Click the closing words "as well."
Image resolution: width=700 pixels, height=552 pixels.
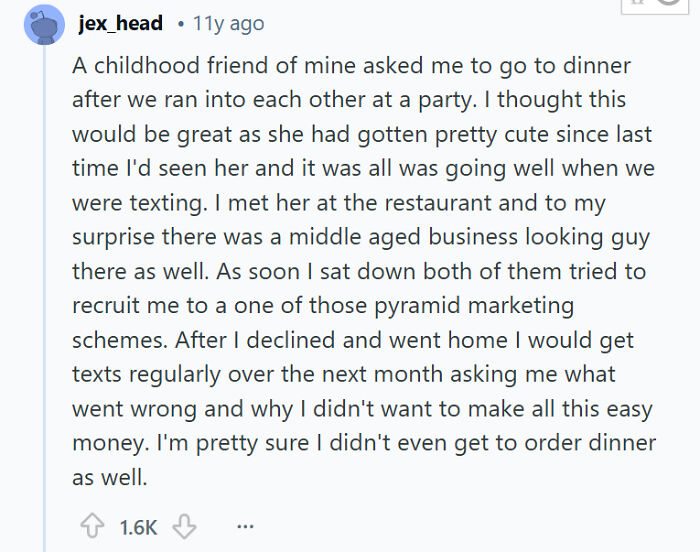(x=109, y=477)
